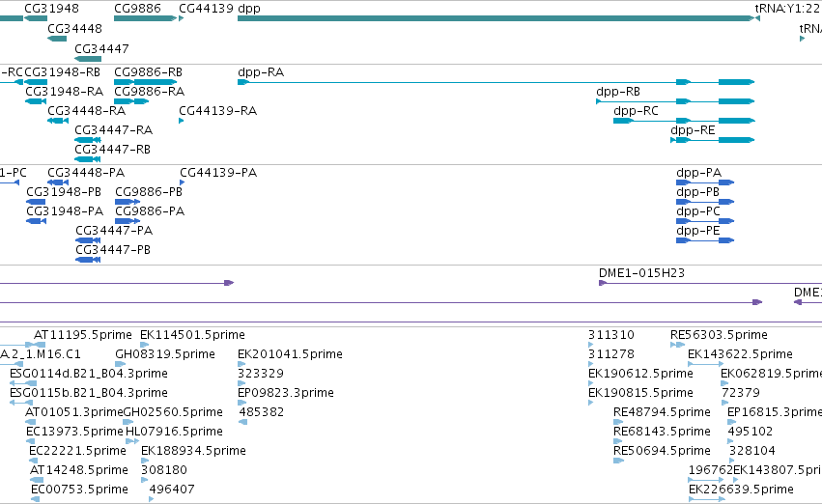
Task: Click protein CG34447-PB
Action: click(x=88, y=261)
